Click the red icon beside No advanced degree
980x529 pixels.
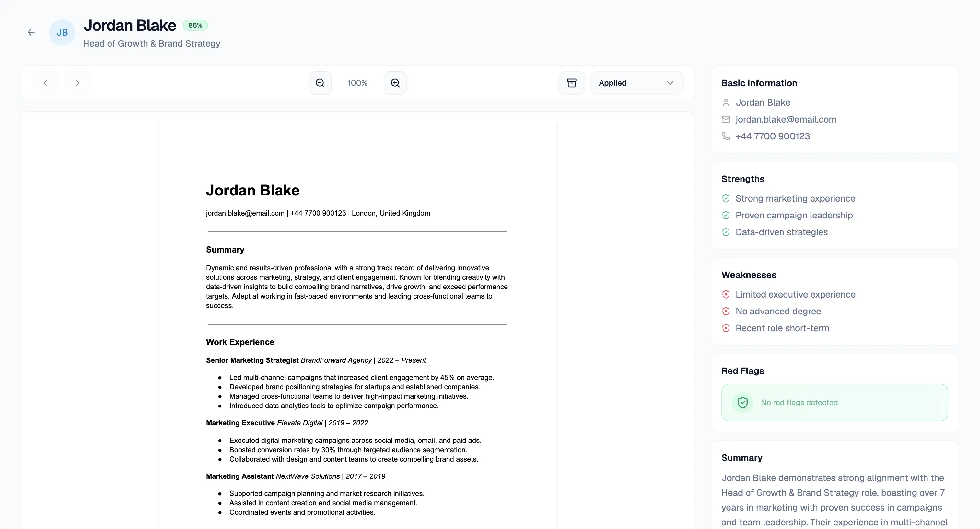[726, 311]
